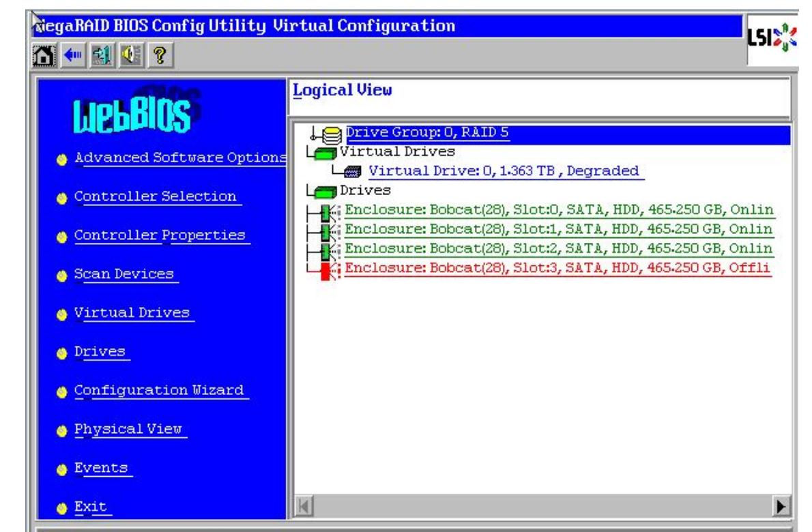This screenshot has height=532, width=812.
Task: Click the Logical View heading
Action: click(343, 91)
